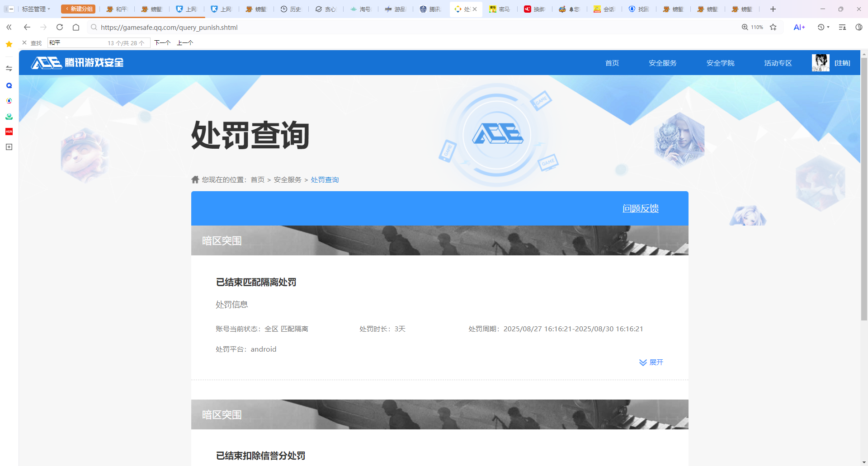
Task: Open the blue Q app in the left sidebar
Action: coord(9,85)
